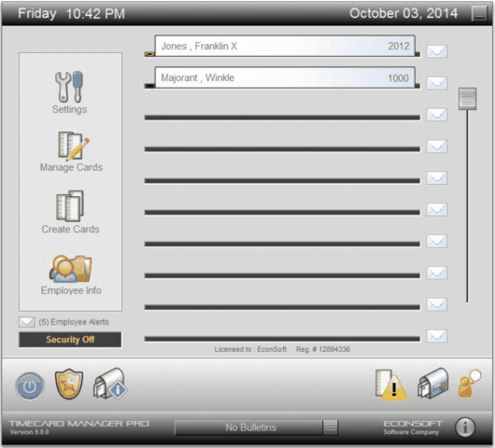Click the envelope icon of the sixth card slot

(437, 209)
